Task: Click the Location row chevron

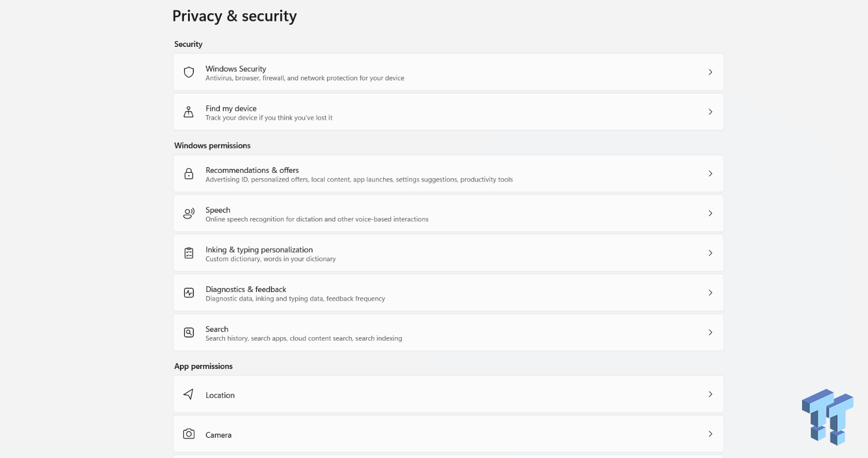Action: [x=711, y=394]
